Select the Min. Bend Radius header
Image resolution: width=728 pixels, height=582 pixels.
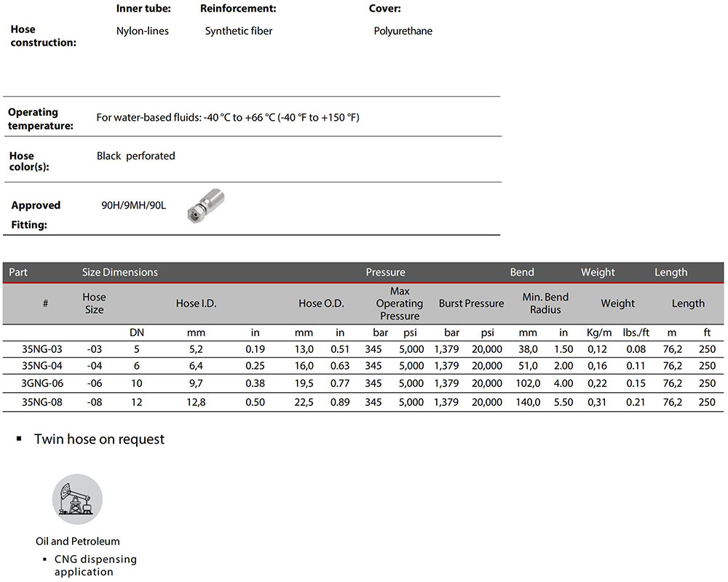[545, 303]
